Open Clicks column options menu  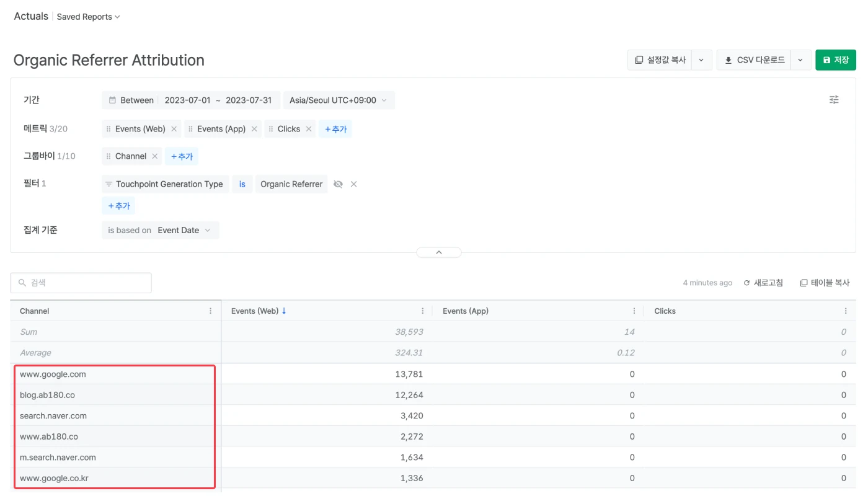click(846, 311)
